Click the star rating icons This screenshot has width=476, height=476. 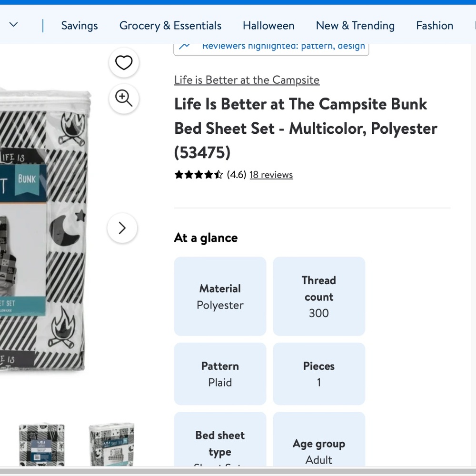[x=199, y=175]
